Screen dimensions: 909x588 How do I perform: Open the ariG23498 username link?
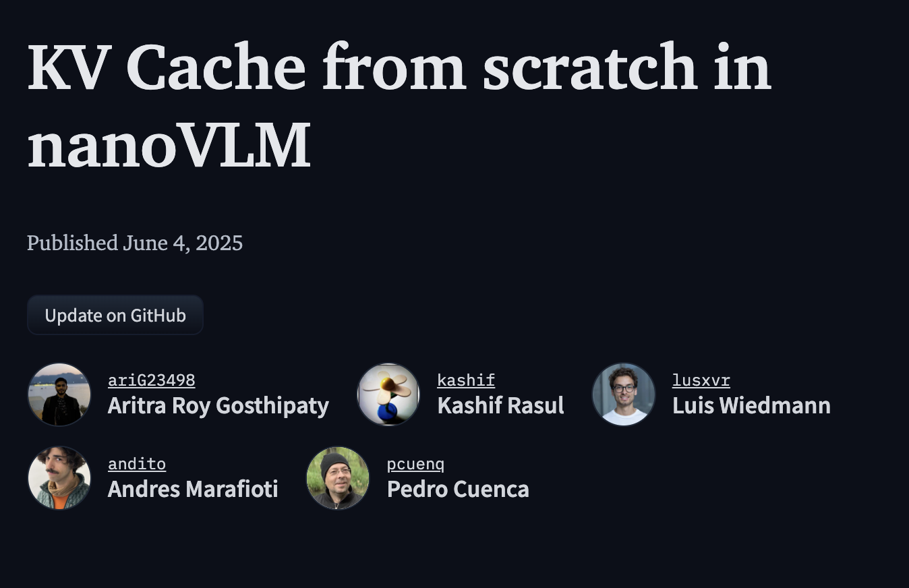coord(151,380)
